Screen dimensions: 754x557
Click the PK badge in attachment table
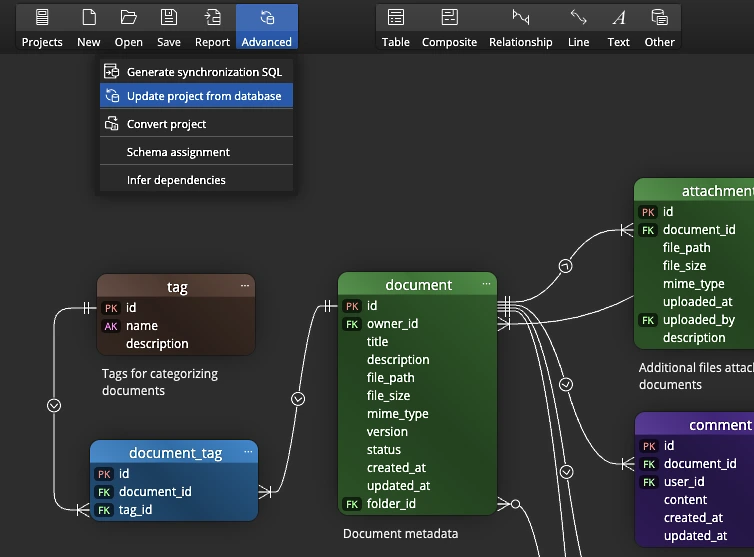pyautogui.click(x=648, y=212)
